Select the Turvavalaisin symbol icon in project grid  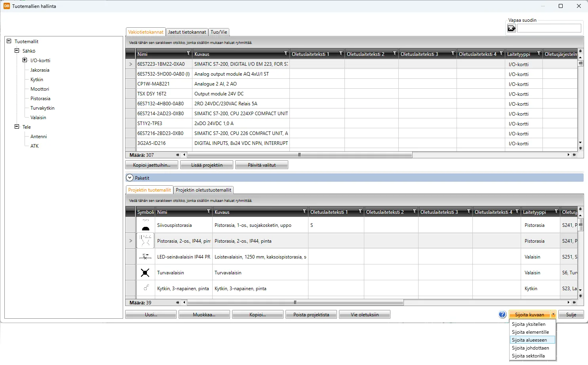tap(145, 273)
